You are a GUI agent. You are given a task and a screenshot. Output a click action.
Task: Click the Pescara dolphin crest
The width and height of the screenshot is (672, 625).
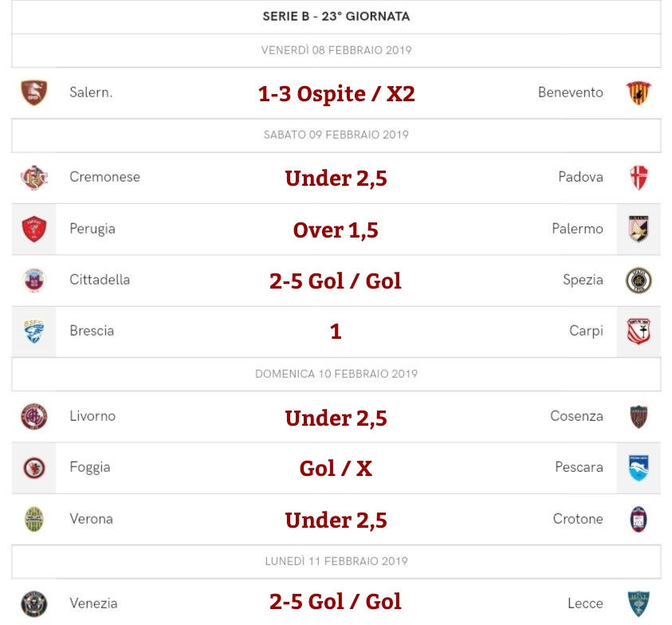tap(639, 468)
